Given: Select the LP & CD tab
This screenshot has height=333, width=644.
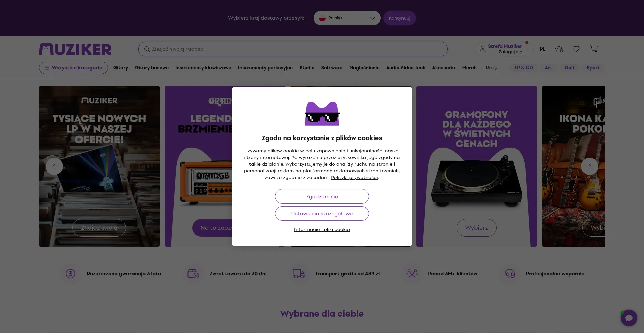Looking at the screenshot, I should tap(523, 68).
